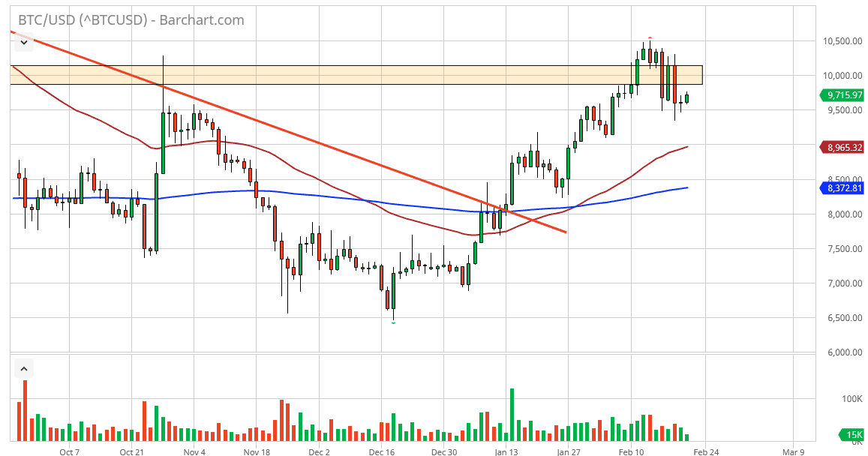The image size is (868, 456).
Task: Click the BTC/USD (^BTCUSD) chart title
Action: click(x=83, y=21)
